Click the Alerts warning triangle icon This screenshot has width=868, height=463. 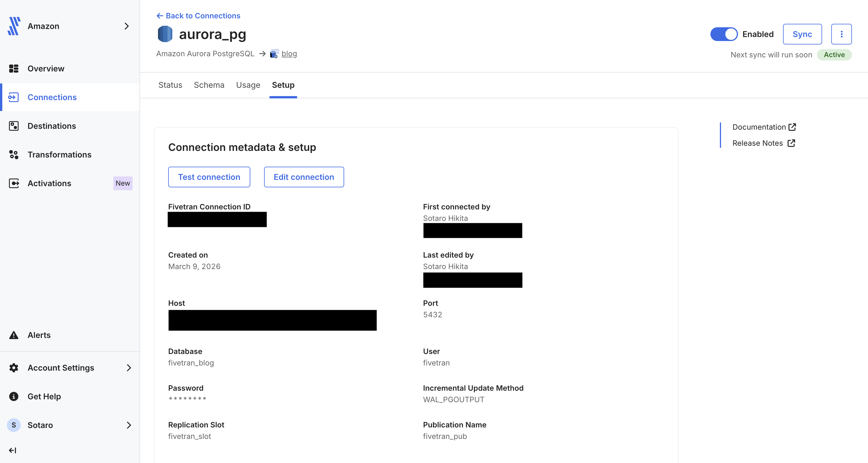13,335
